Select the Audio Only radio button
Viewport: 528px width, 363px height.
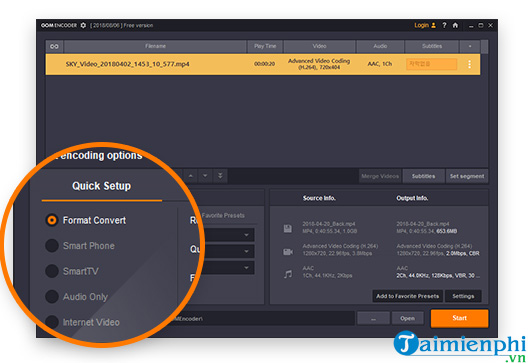52,297
